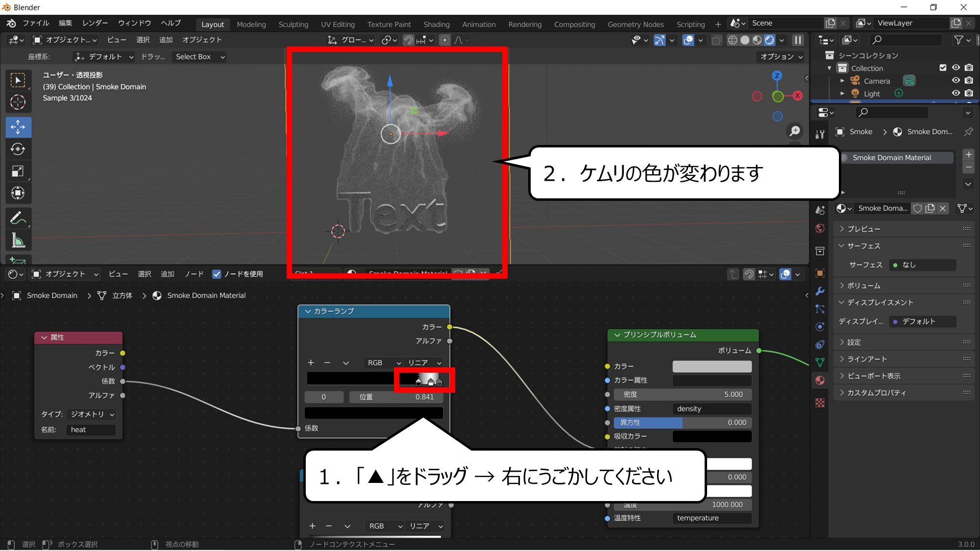Viewport: 980px width, 551px height.
Task: Open the Render menu
Action: [x=95, y=23]
